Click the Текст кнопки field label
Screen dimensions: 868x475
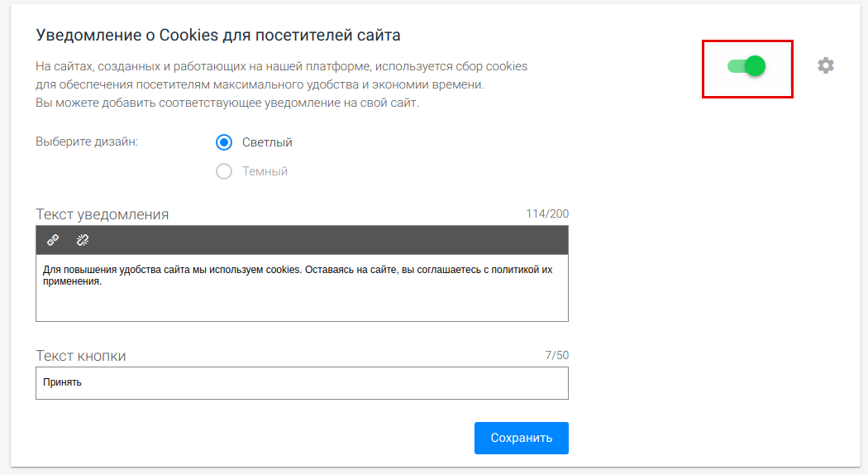click(x=81, y=356)
